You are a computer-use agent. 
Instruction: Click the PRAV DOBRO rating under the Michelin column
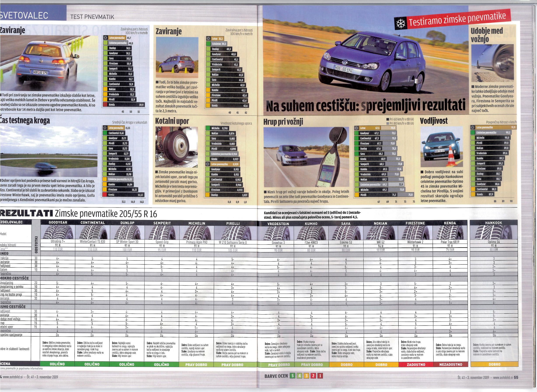click(x=196, y=365)
